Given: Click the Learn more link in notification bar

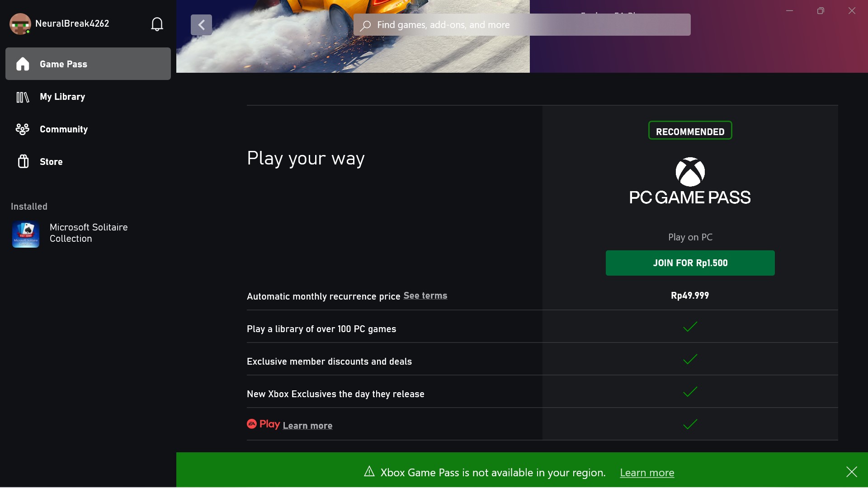Looking at the screenshot, I should 647,472.
